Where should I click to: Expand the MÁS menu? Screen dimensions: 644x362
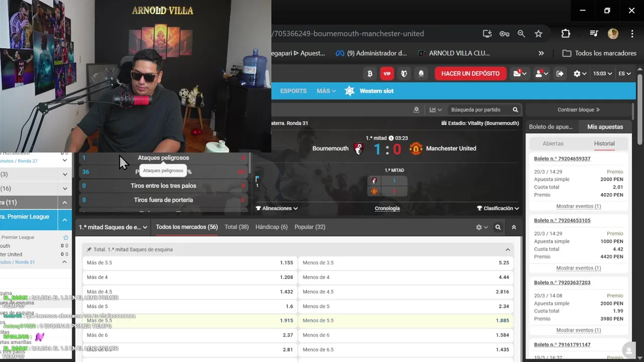pos(326,91)
